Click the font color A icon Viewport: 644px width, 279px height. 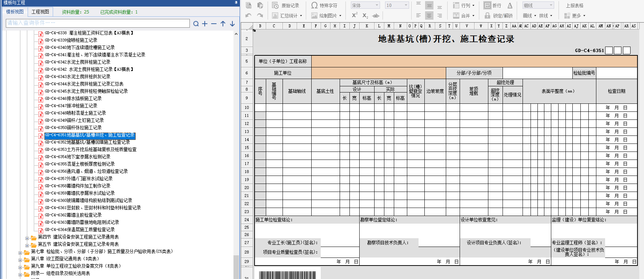(510, 5)
